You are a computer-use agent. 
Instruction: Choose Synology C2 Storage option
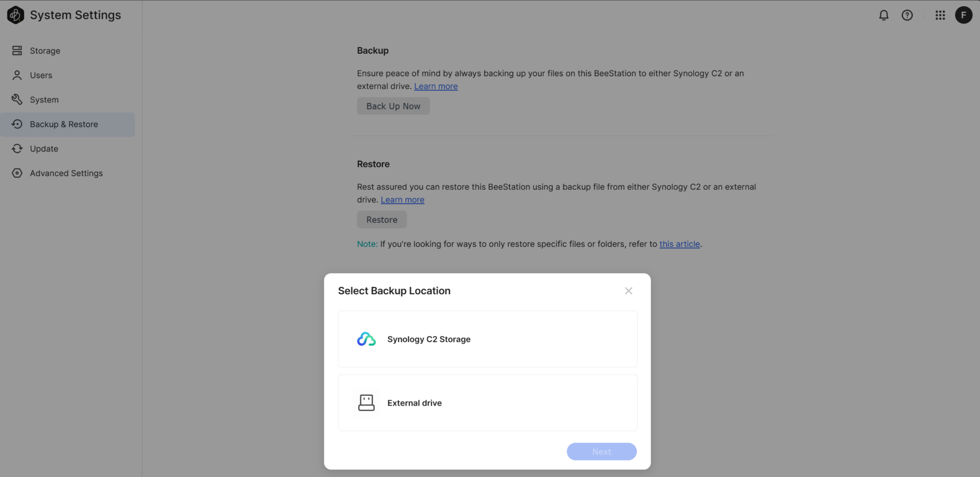487,339
